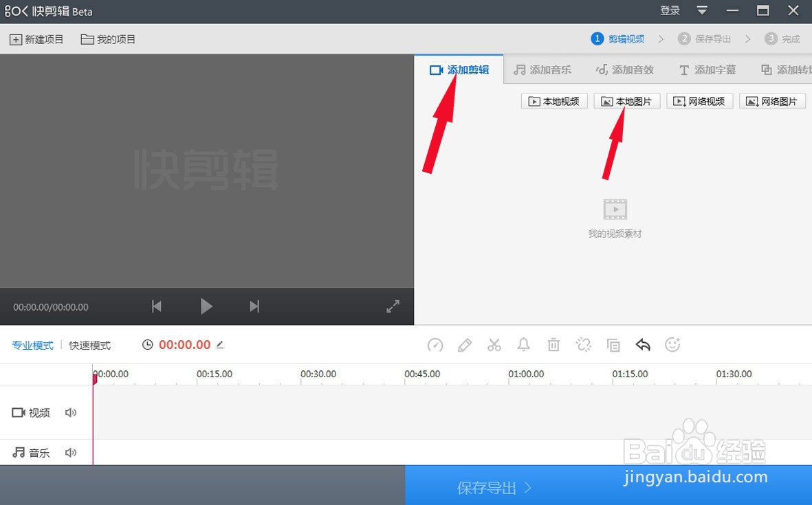812x505 pixels.
Task: Click the 00:30.00 label on ruler
Action: click(318, 374)
